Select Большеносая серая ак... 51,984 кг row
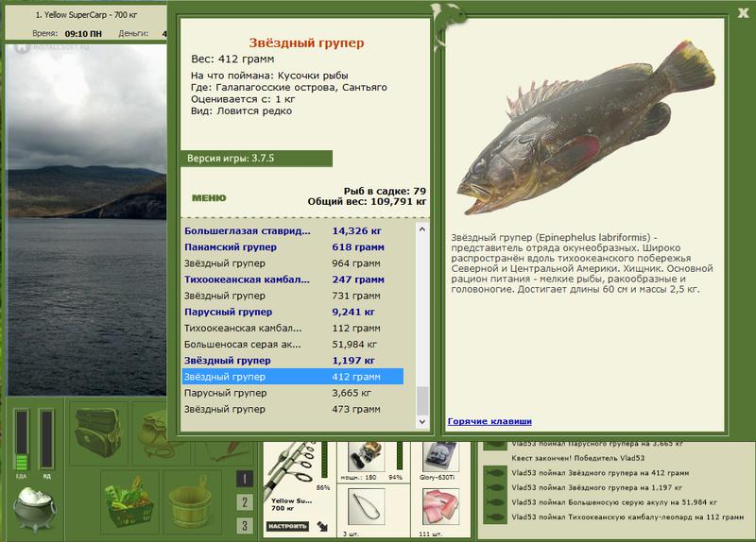Viewport: 756px width, 542px height. click(x=293, y=345)
